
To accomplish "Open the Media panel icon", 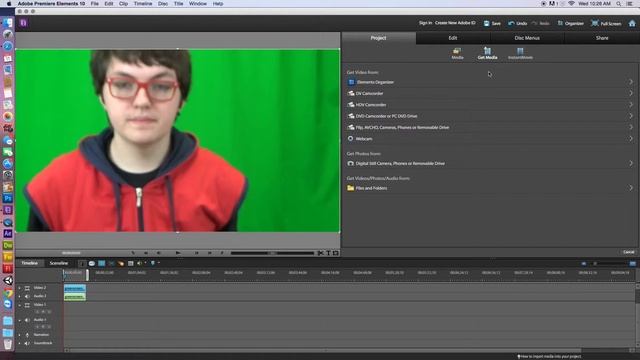I will point(457,51).
